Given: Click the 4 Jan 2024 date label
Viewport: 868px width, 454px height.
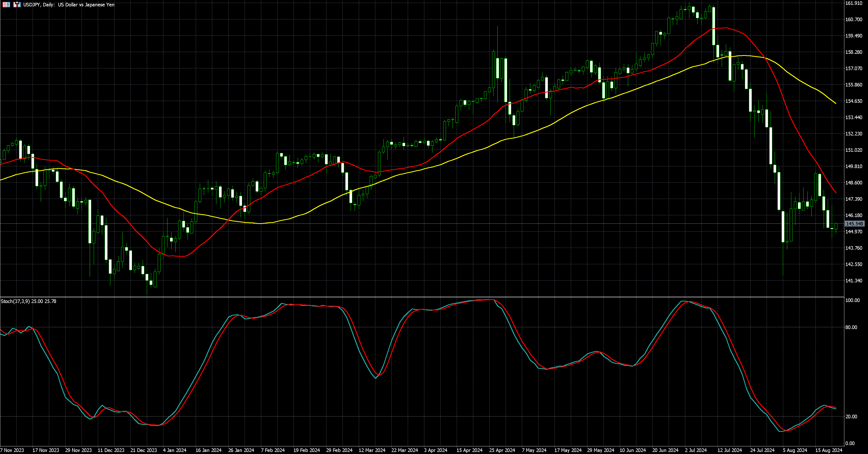Looking at the screenshot, I should point(175,450).
